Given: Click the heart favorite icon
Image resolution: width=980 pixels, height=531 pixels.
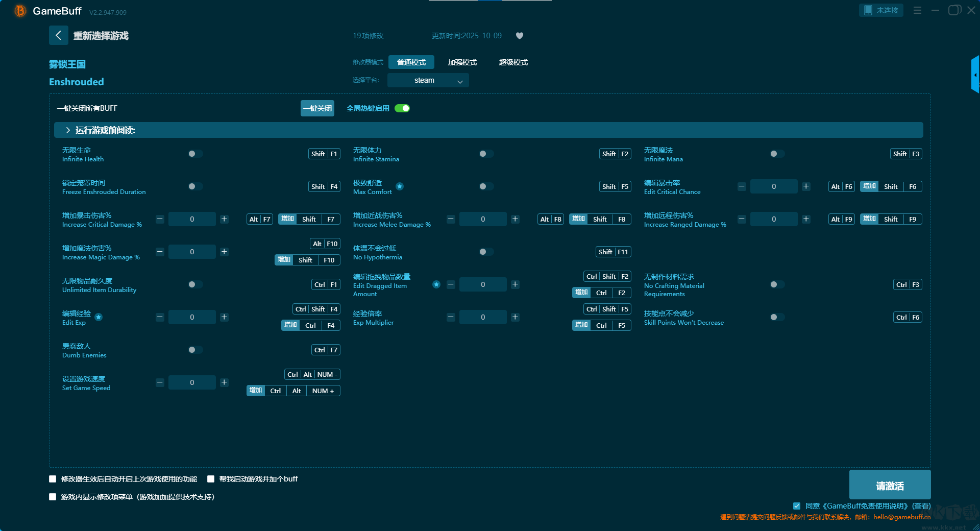Looking at the screenshot, I should coord(520,36).
